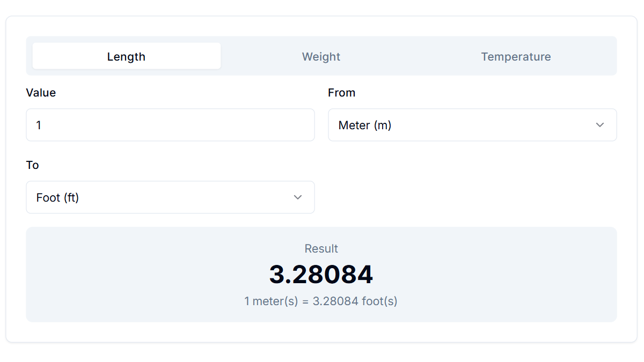The height and width of the screenshot is (362, 644).
Task: Click the From field label
Action: point(341,92)
